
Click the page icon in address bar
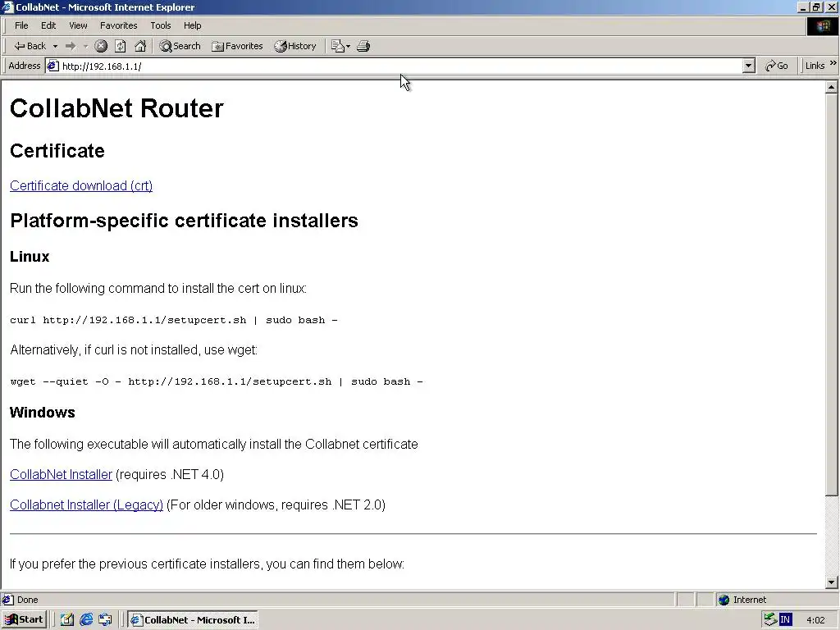pyautogui.click(x=52, y=66)
